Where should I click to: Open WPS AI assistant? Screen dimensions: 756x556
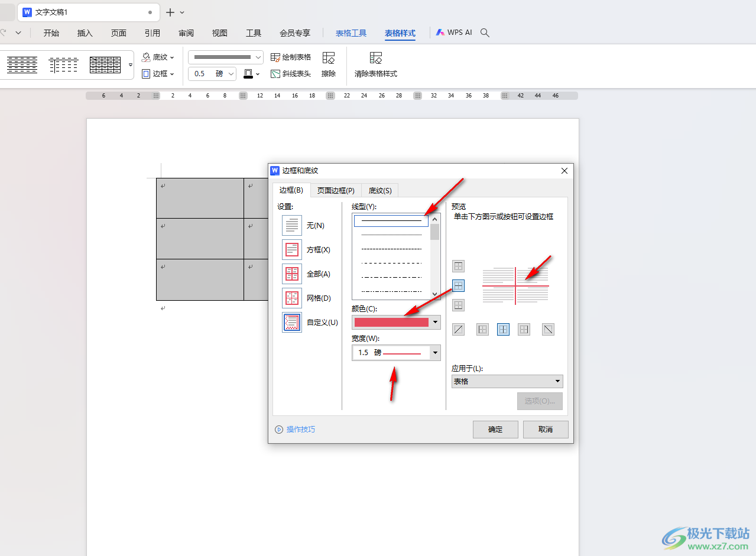click(x=454, y=32)
